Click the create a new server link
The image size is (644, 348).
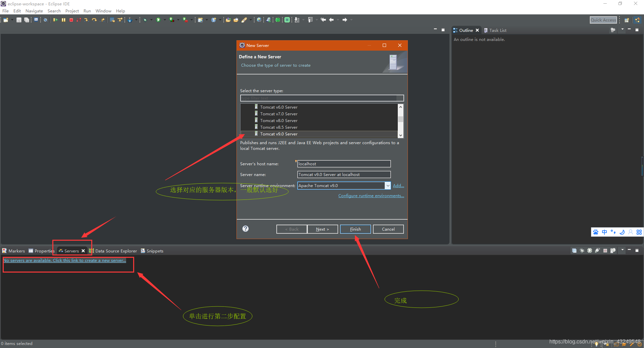pyautogui.click(x=65, y=260)
